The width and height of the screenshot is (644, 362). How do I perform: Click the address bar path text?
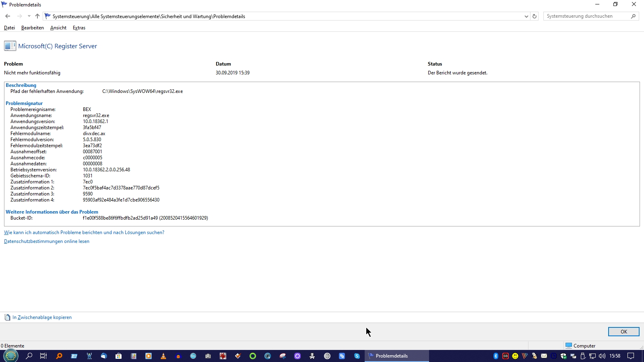(x=149, y=16)
